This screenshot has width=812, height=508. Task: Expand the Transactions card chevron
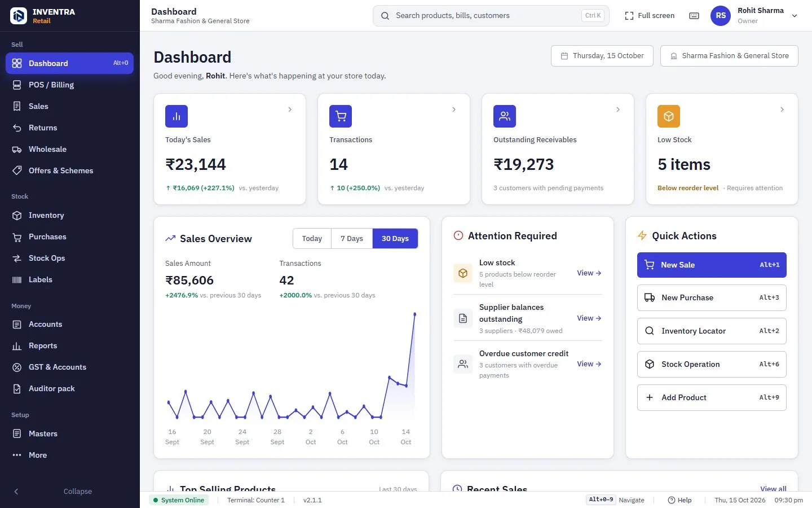point(454,110)
